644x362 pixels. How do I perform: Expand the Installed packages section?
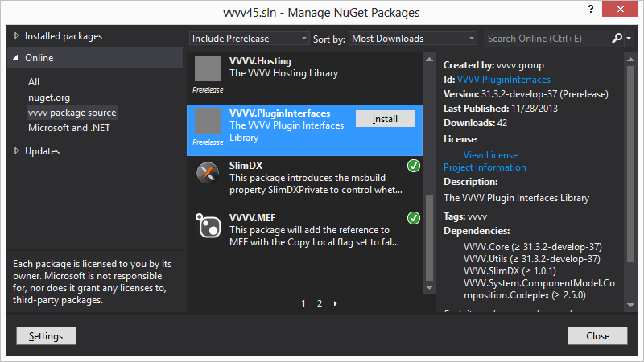[x=16, y=35]
